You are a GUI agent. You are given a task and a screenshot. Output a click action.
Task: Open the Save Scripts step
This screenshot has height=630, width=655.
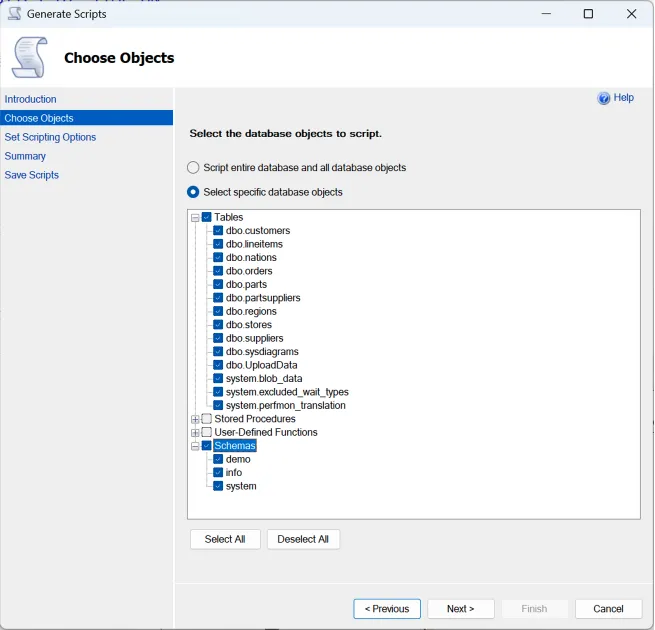[31, 175]
